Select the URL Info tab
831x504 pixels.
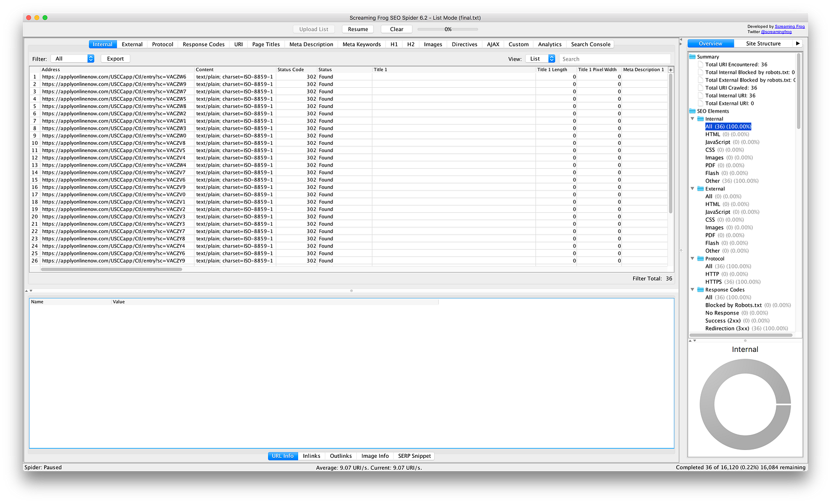(283, 456)
